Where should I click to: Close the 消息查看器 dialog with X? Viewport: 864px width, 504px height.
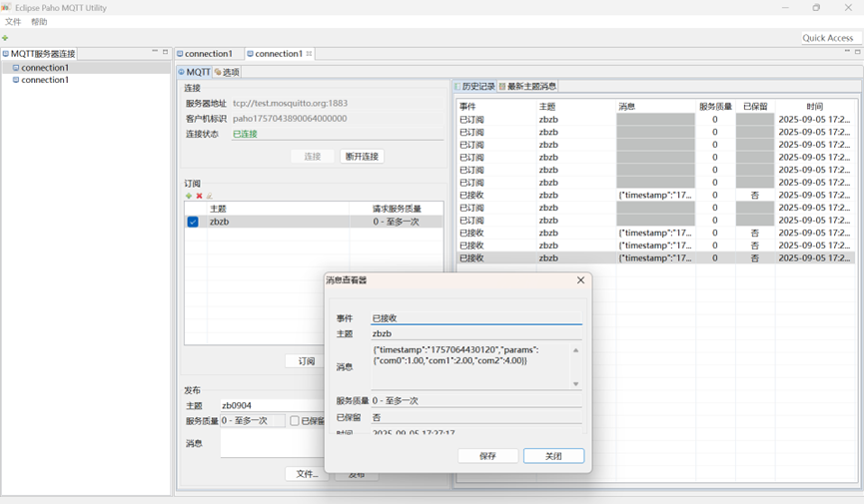pos(580,280)
